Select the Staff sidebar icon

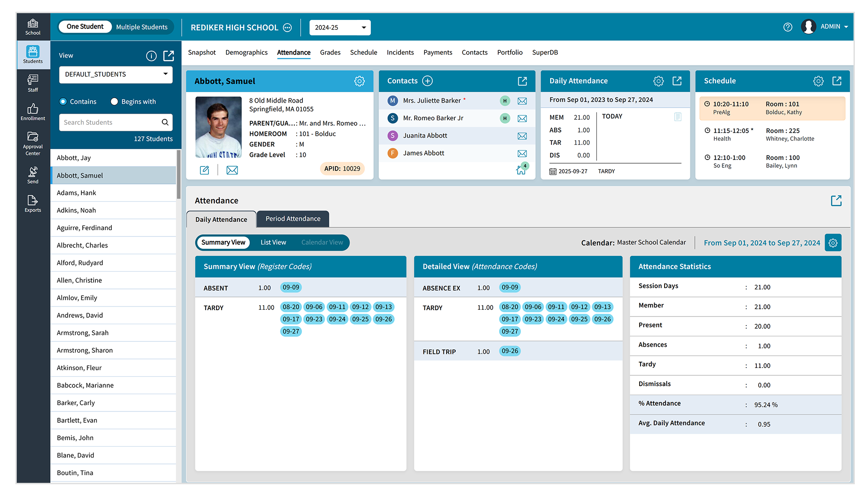[33, 83]
